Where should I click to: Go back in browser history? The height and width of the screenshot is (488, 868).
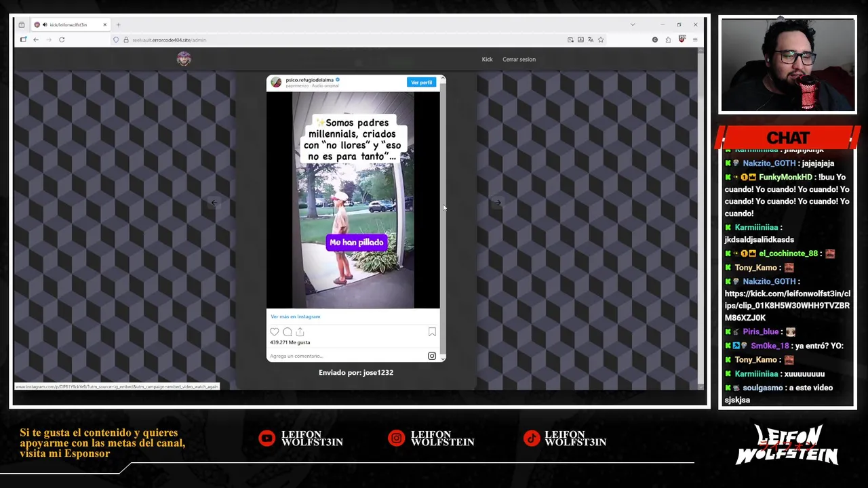(36, 40)
